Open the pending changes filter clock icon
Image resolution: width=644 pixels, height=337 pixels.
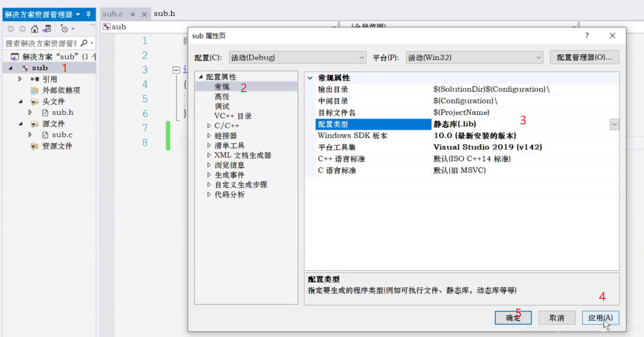(x=65, y=29)
